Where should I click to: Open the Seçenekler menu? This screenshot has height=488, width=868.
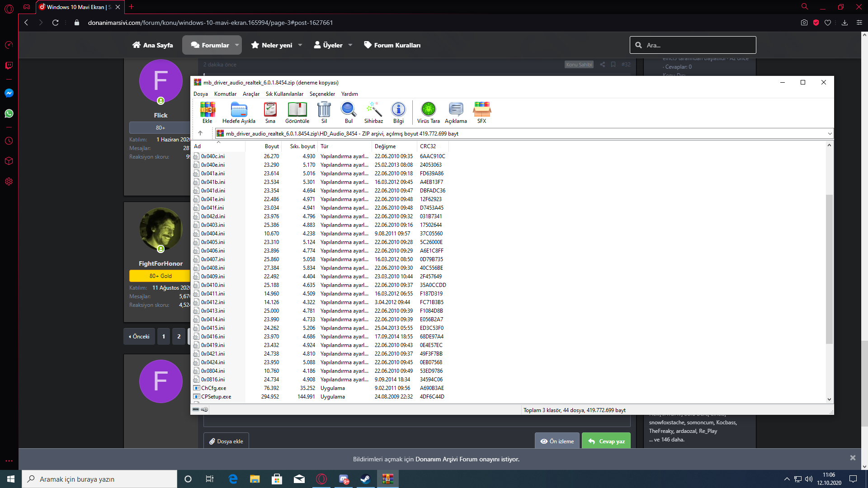[322, 94]
